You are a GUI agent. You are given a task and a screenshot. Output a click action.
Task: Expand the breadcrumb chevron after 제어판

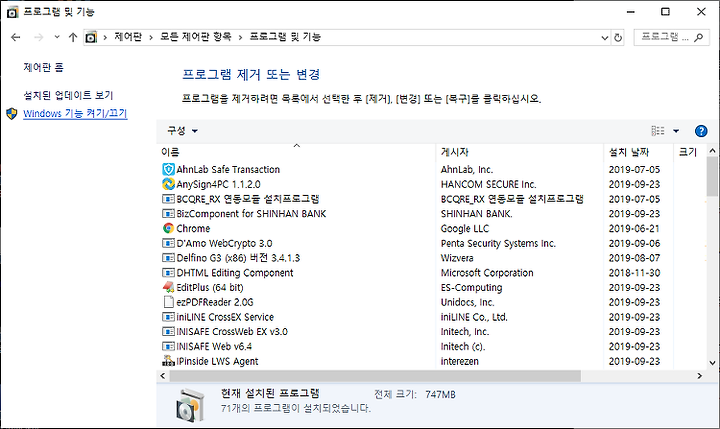coord(151,37)
